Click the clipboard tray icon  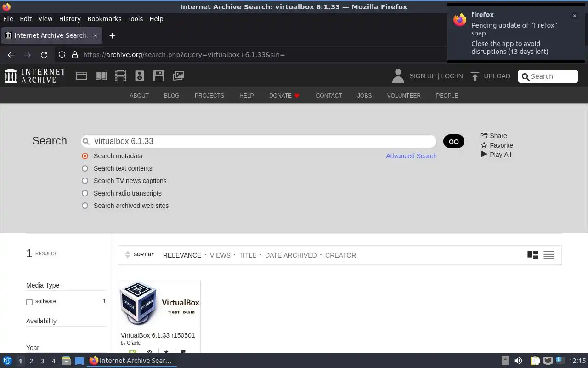click(535, 361)
